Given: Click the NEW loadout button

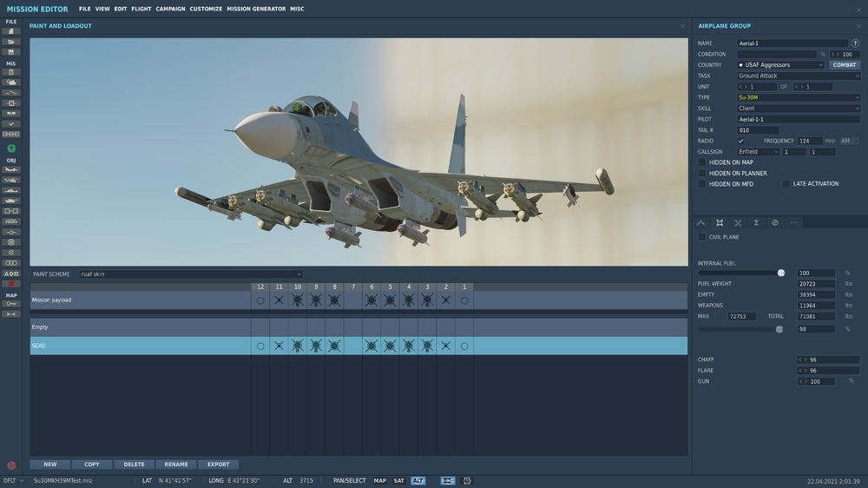Looking at the screenshot, I should tap(50, 465).
